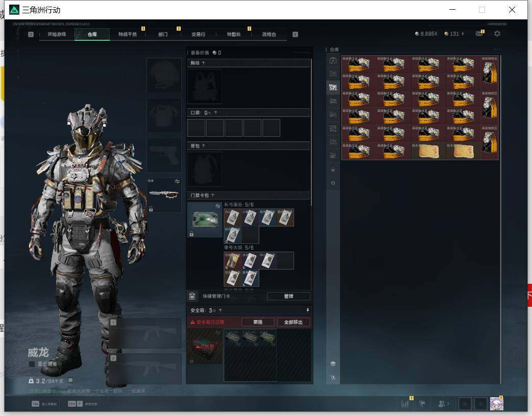Click the stack items icon in warehouse sidebar
The width and height of the screenshot is (532, 416).
333,364
